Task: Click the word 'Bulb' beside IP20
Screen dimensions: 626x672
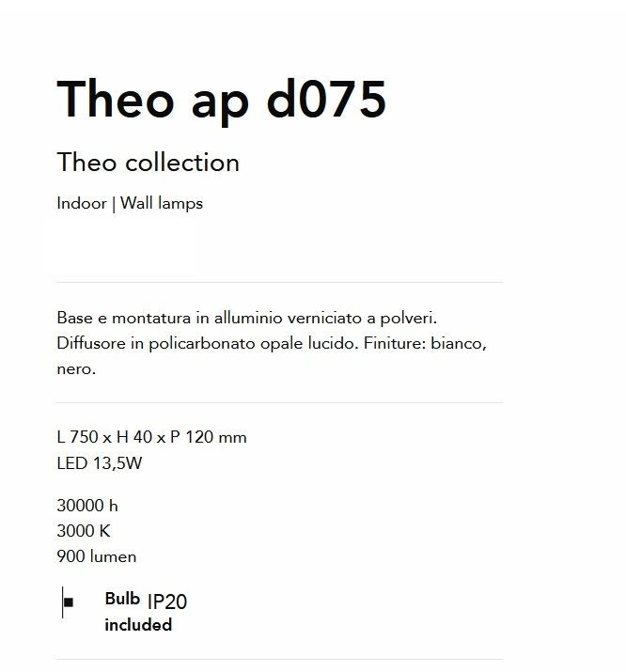Action: pyautogui.click(x=122, y=599)
